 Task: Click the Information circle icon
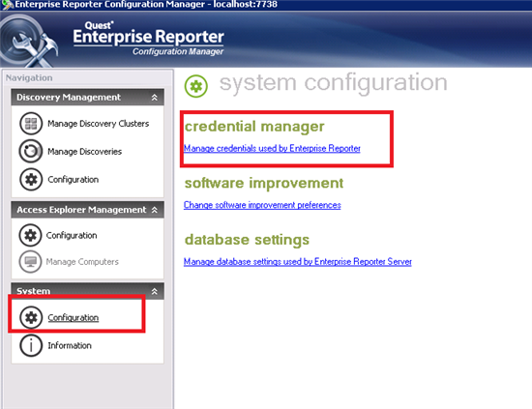click(31, 345)
